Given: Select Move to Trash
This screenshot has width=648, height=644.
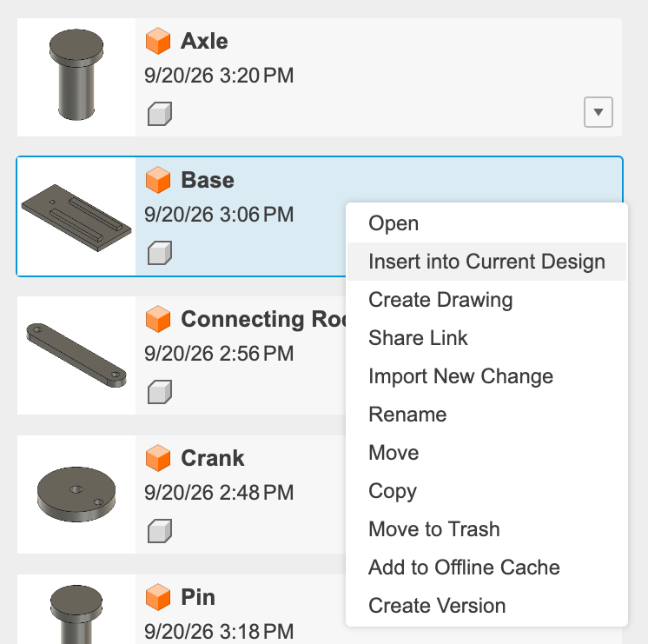Looking at the screenshot, I should (x=486, y=529).
